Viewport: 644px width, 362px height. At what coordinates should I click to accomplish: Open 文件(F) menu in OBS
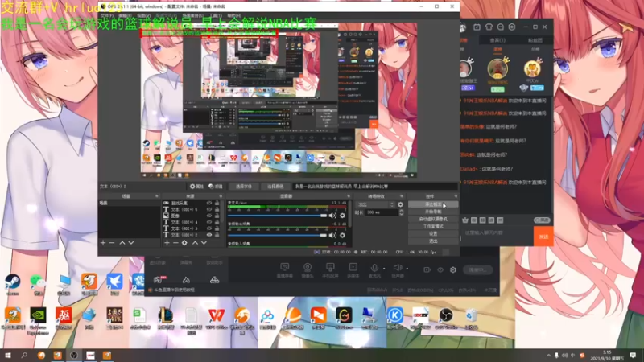coord(107,15)
